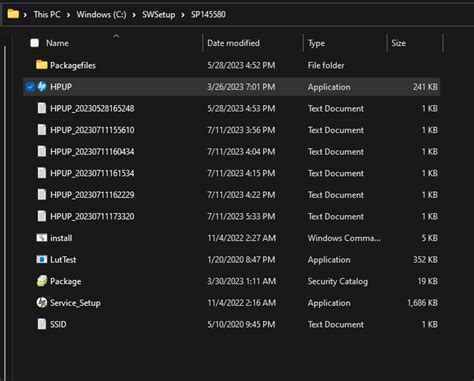Viewport: 474px width, 381px height.
Task: Expand the chevron after SWSetup
Action: 183,15
